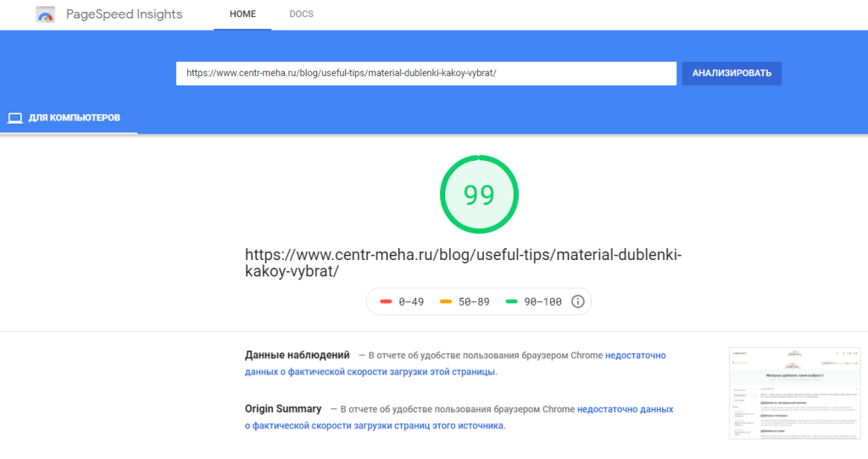
Task: Click the Данные наблюдений heading
Action: coord(298,355)
